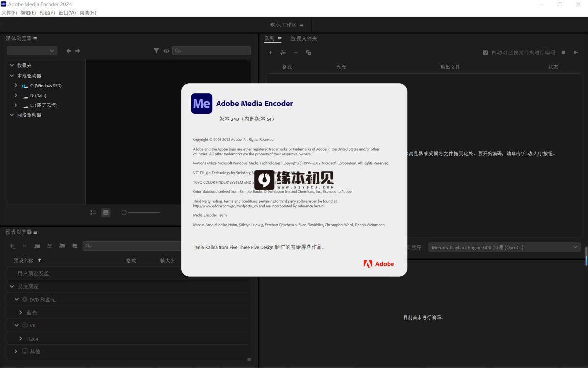Click the Media Browser search field
This screenshot has height=368, width=588.
211,51
